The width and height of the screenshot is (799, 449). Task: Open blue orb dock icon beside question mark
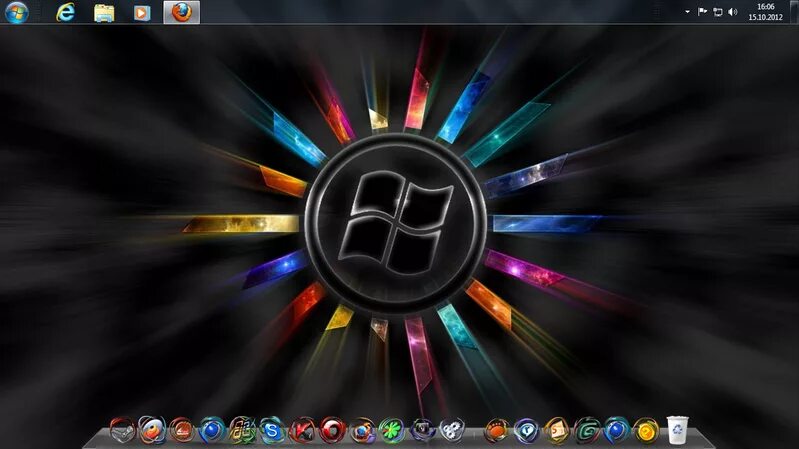coord(617,431)
